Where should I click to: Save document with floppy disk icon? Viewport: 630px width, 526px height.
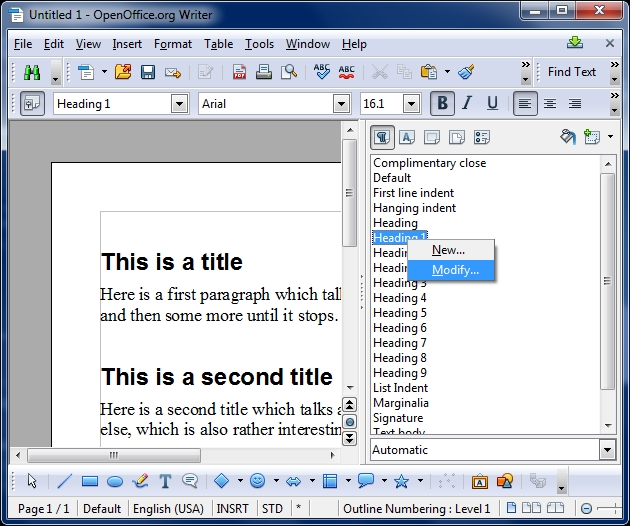click(x=148, y=72)
